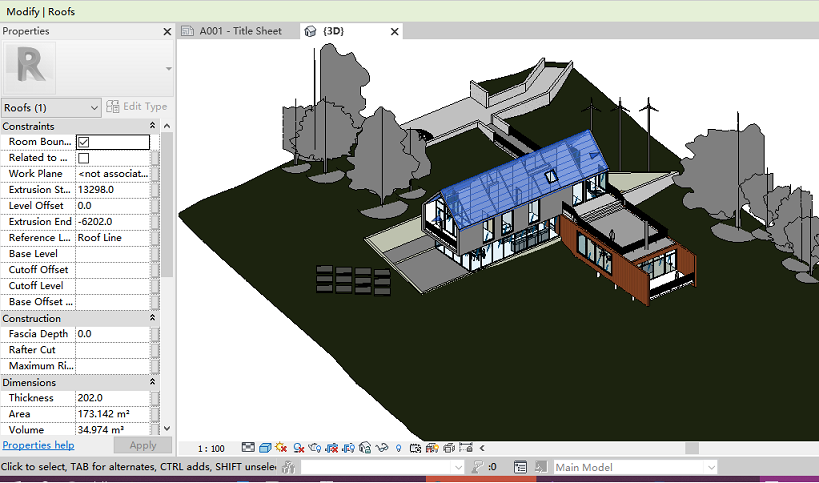The height and width of the screenshot is (483, 819).
Task: Collapse the Dimensions section
Action: 152,382
